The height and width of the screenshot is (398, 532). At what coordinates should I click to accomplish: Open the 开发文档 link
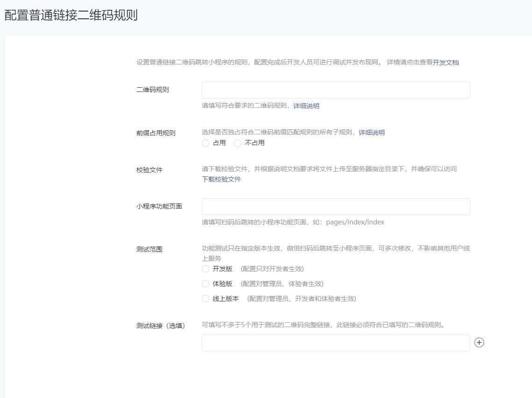click(446, 62)
